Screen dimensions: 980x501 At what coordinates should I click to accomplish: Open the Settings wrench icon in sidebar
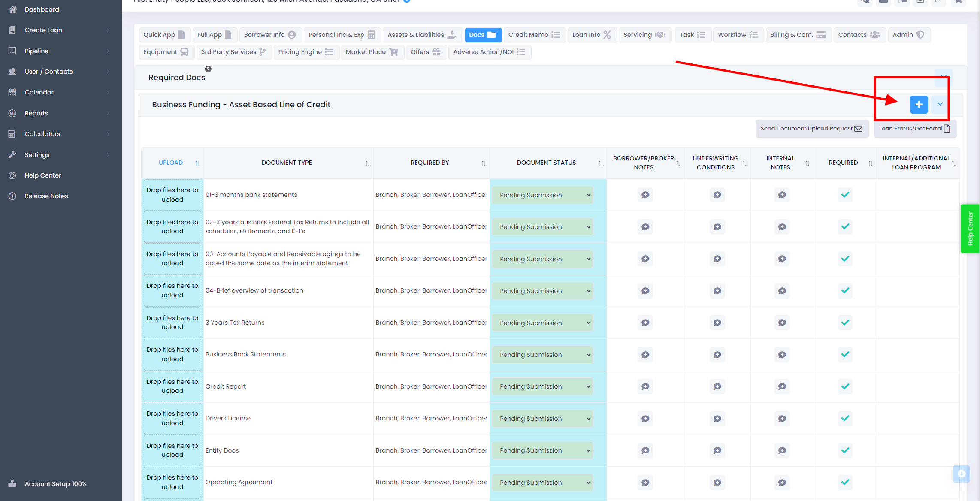click(x=13, y=154)
